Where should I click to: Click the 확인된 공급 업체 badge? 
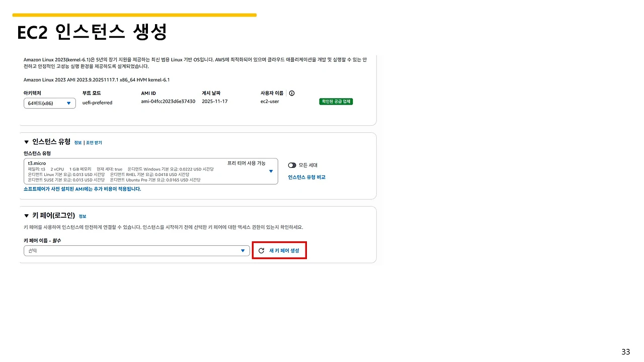pos(336,102)
